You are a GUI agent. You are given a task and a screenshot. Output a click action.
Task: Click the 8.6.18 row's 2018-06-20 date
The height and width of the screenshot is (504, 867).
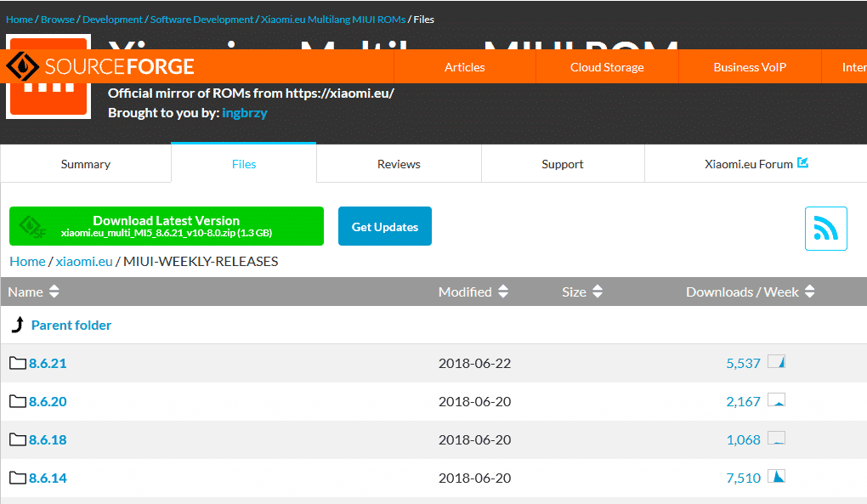474,439
